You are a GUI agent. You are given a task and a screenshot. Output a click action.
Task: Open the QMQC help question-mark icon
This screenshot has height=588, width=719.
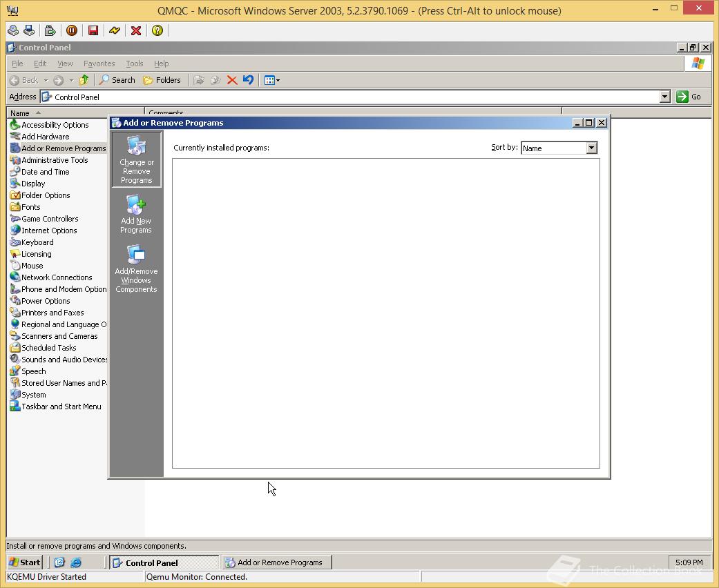click(x=157, y=30)
